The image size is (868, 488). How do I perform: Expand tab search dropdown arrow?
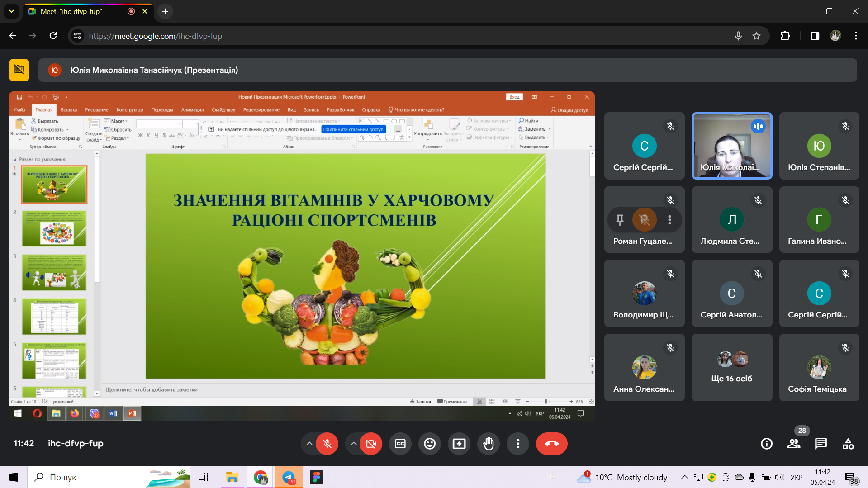pos(11,11)
